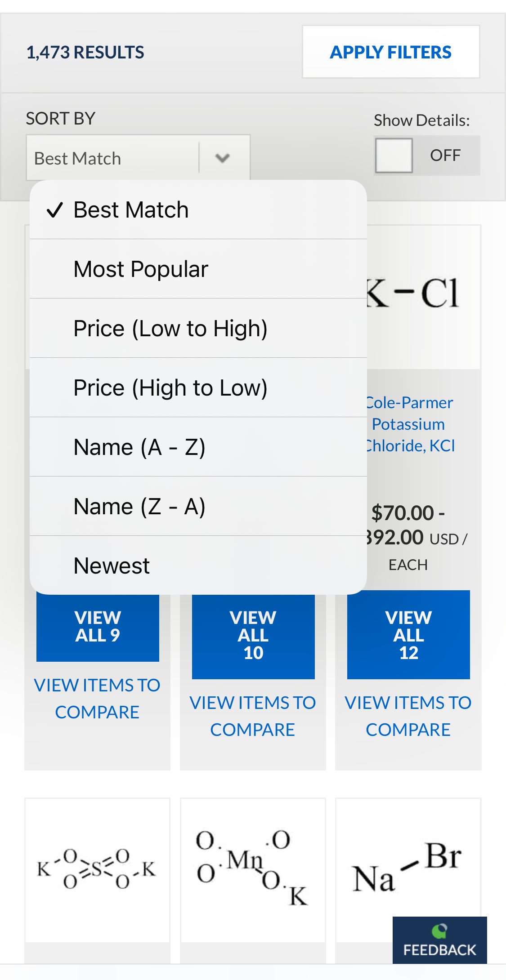Click the potassium permanganate structure thumbnail

(252, 867)
